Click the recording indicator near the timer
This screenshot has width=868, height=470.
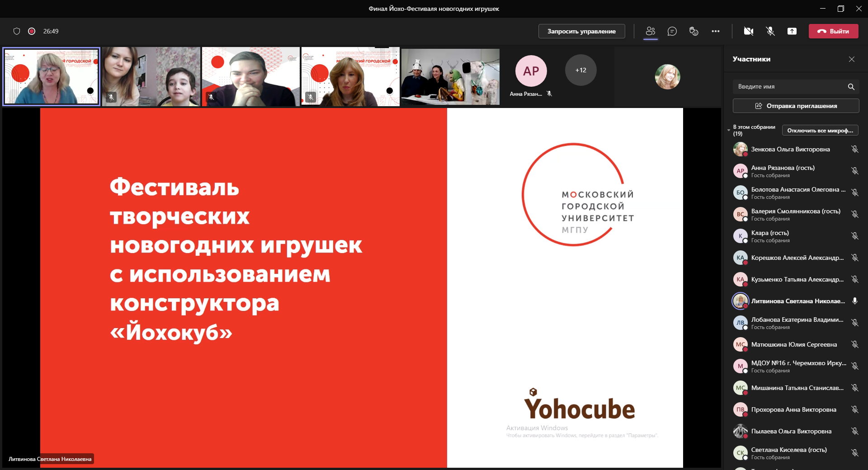click(32, 31)
